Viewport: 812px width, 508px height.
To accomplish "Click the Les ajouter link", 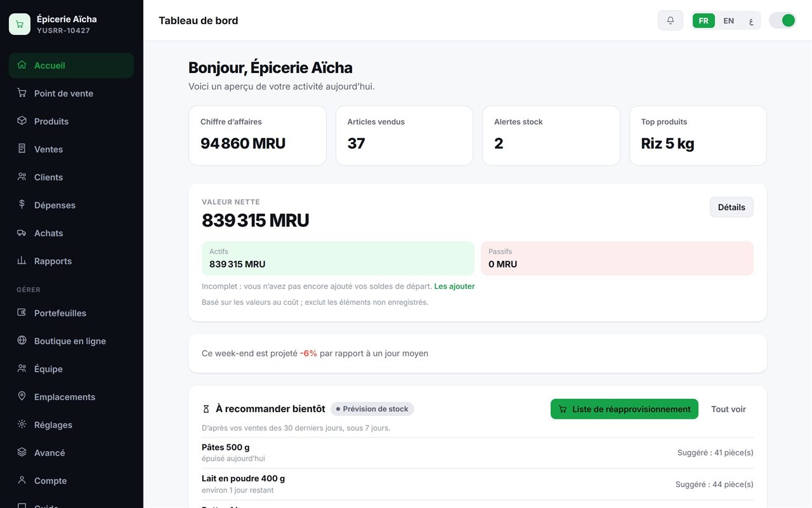I will [454, 286].
